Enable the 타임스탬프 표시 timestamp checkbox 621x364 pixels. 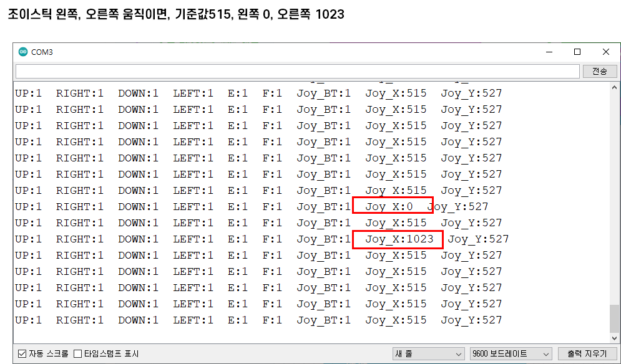(x=78, y=353)
